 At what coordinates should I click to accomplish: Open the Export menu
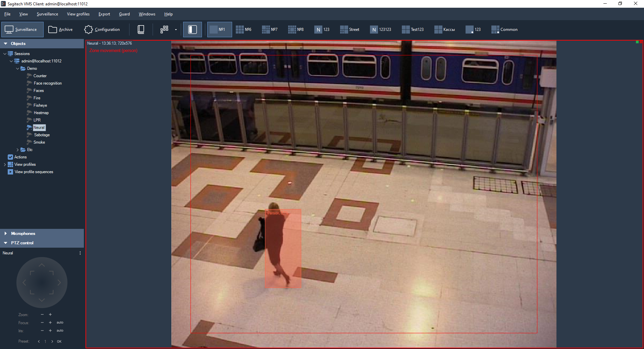tap(104, 14)
